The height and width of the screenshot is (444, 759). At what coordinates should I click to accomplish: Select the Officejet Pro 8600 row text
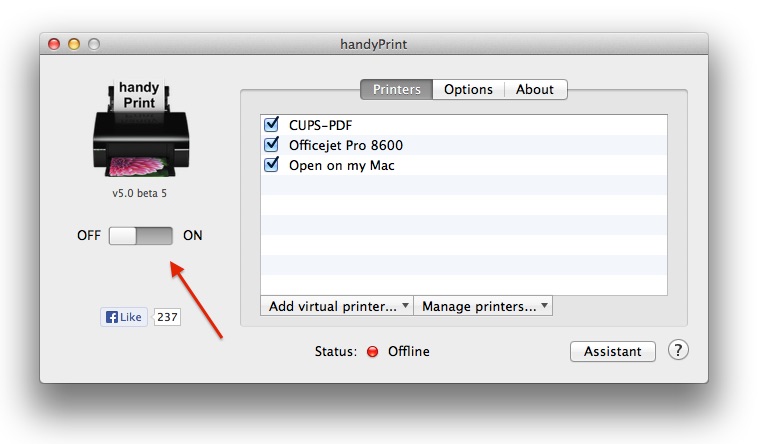(346, 145)
